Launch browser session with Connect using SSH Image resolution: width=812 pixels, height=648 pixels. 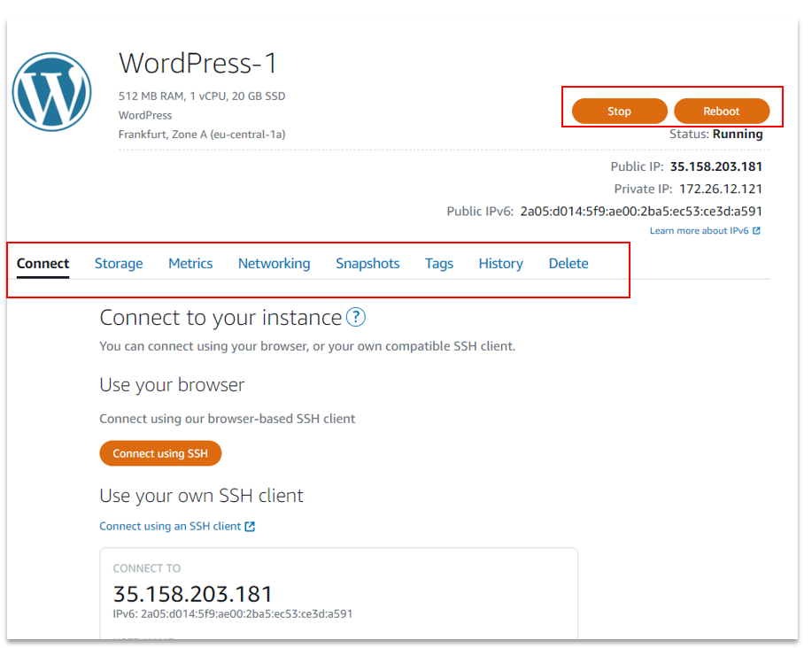(160, 453)
